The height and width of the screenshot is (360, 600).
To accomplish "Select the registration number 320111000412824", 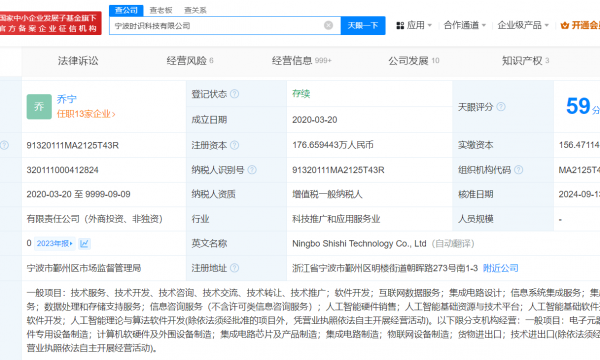I will click(x=62, y=170).
